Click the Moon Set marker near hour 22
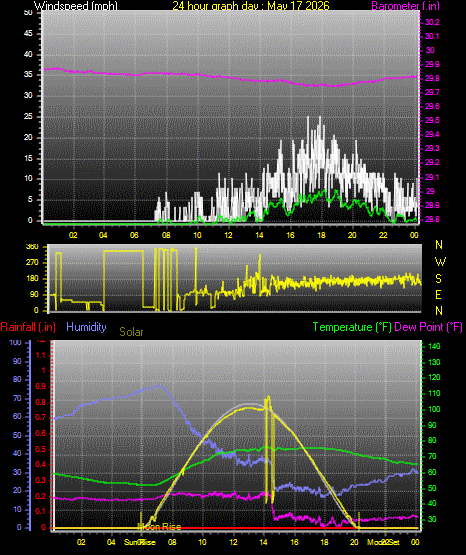Viewport: 466px width, 555px height. click(x=383, y=542)
